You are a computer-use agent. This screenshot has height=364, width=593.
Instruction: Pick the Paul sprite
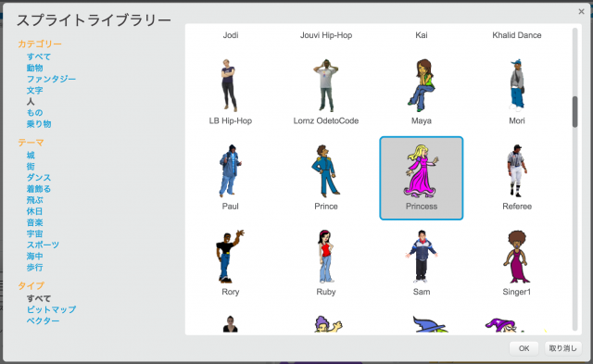click(231, 178)
